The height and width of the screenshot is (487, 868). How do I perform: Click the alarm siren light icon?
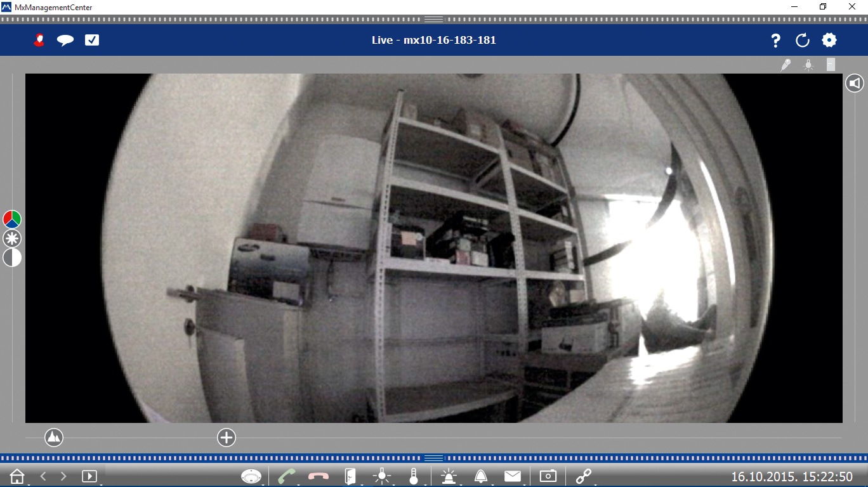449,476
